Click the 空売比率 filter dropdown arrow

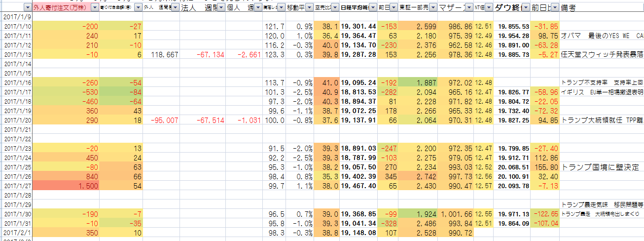(x=335, y=8)
